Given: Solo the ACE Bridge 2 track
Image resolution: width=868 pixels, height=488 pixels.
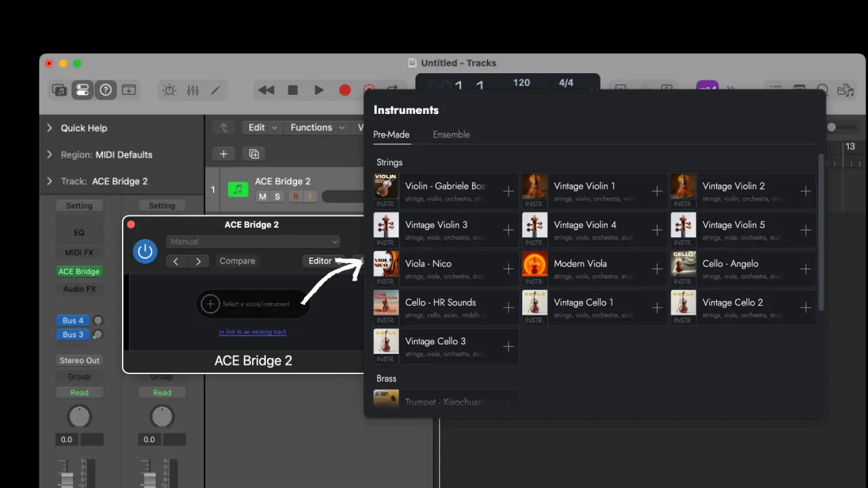Looking at the screenshot, I should coord(277,197).
